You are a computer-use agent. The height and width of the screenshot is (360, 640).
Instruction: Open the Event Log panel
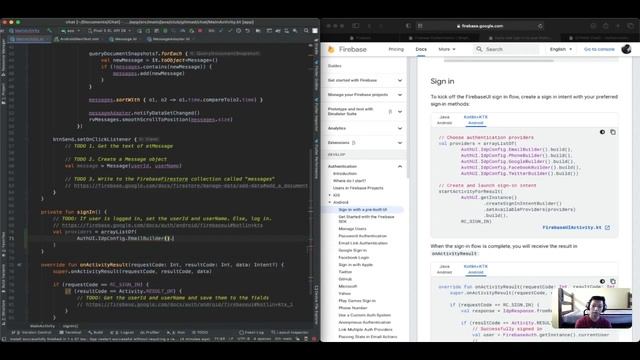[251, 333]
